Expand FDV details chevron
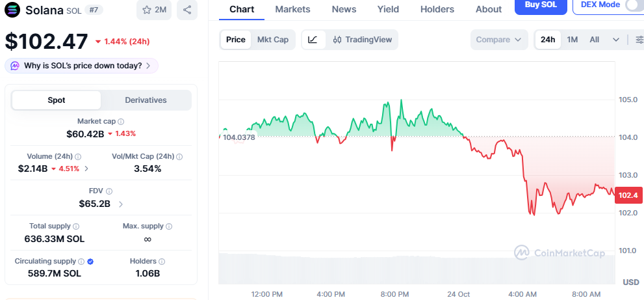 pos(120,204)
